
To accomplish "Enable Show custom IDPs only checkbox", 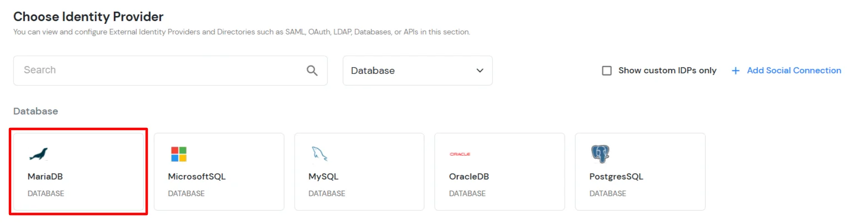I will point(607,71).
